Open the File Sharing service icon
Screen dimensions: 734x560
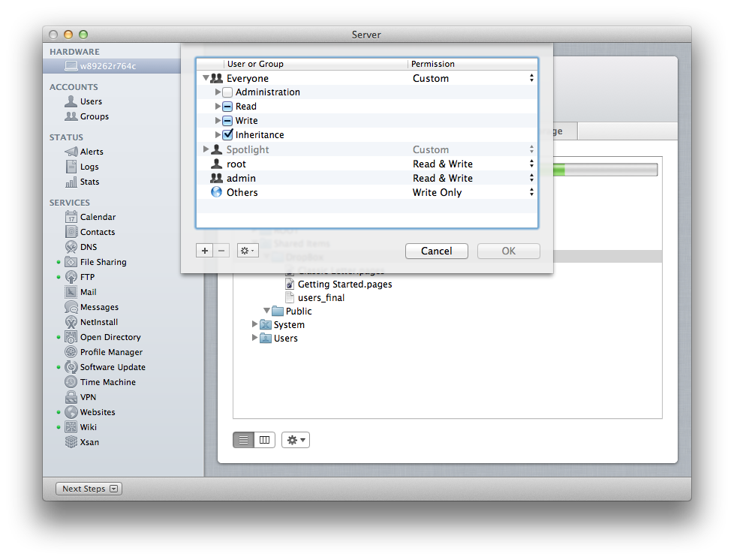coord(71,262)
